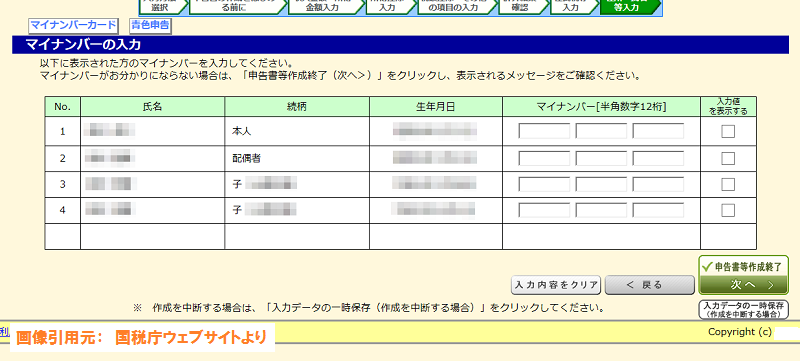Viewport: 800px width, 361px height.
Task: Proceed with the green 次へ > button
Action: tap(744, 285)
